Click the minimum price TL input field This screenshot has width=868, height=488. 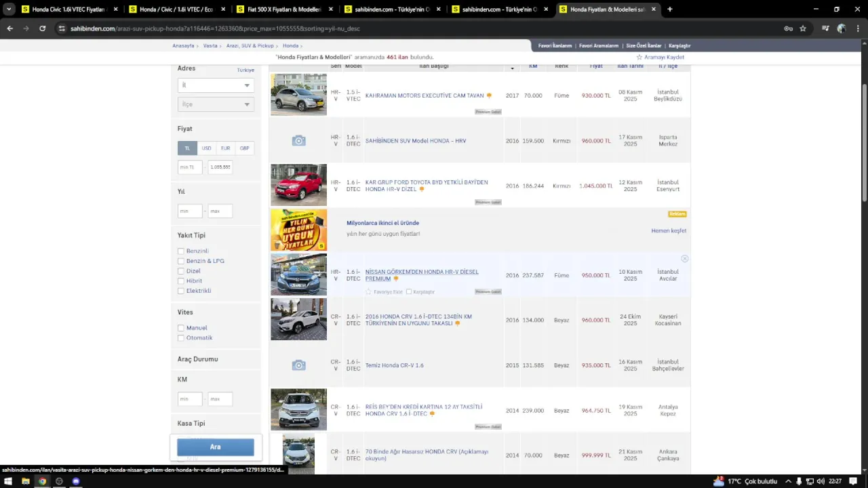coord(190,167)
